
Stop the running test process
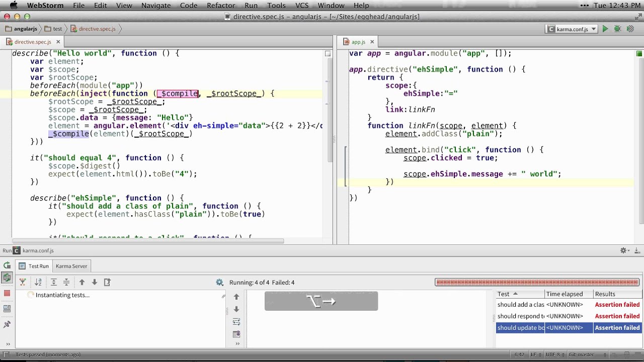(x=7, y=293)
